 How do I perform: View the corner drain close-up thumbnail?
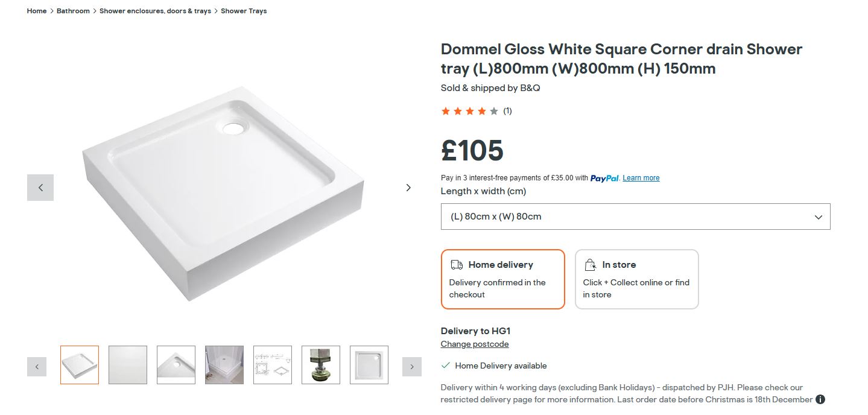point(176,365)
